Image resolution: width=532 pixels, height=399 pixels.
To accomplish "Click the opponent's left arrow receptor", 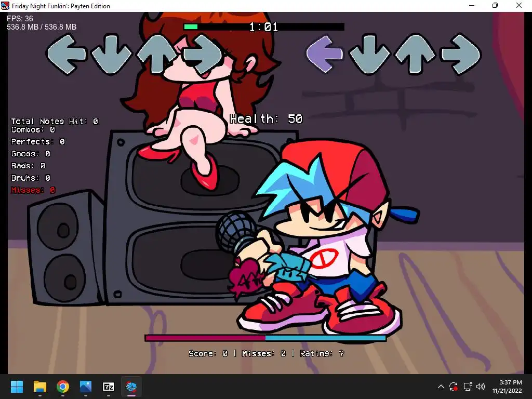I will coord(66,54).
